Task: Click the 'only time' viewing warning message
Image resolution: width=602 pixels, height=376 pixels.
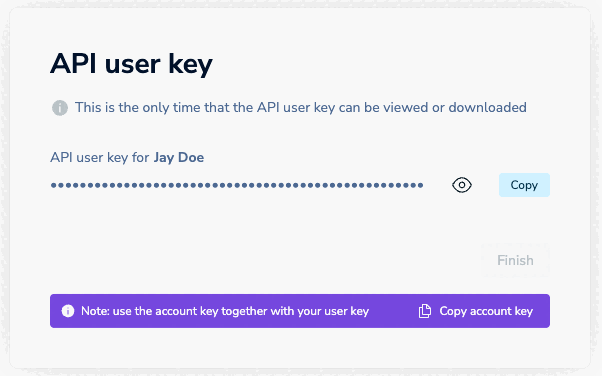Action: [301, 108]
